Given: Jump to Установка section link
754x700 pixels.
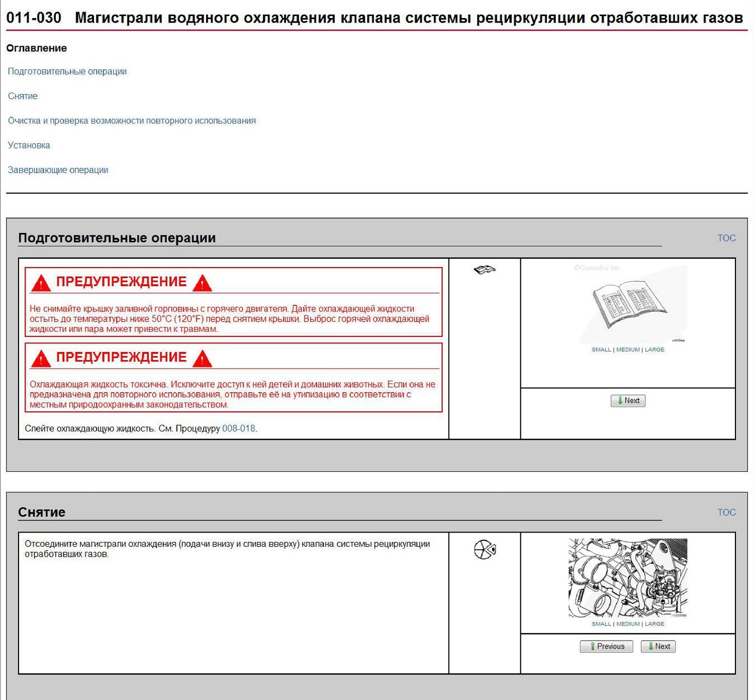Looking at the screenshot, I should pos(29,145).
